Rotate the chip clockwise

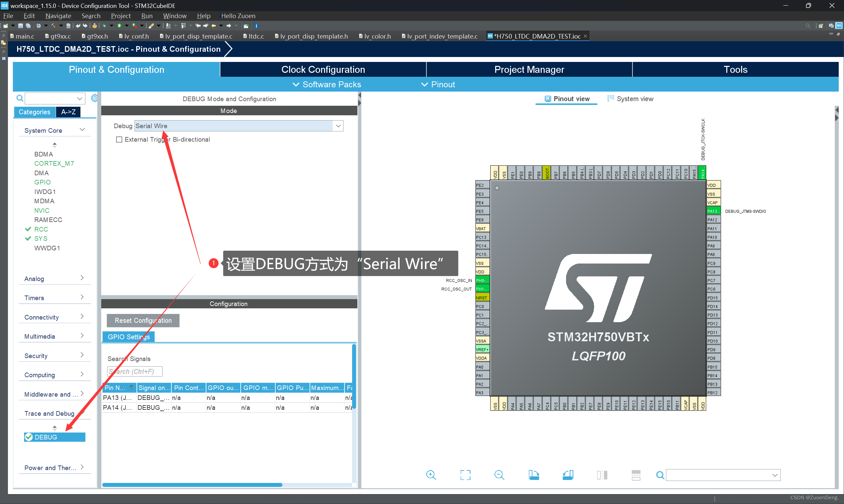coord(533,475)
